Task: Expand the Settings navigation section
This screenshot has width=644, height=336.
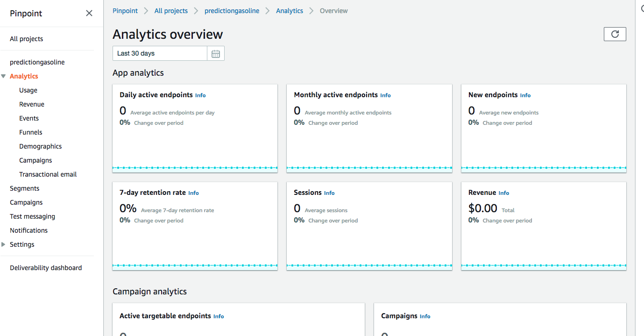Action: pyautogui.click(x=4, y=244)
